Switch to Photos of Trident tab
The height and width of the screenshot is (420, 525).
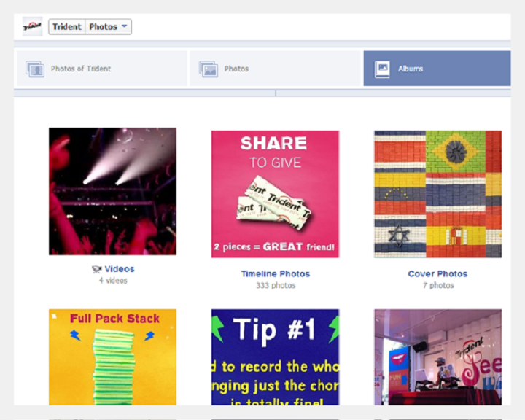[102, 69]
